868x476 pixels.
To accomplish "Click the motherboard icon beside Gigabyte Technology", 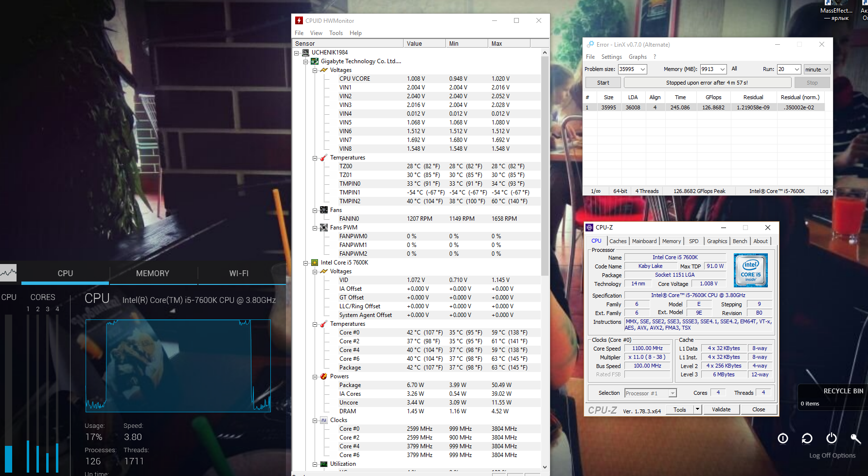I will pyautogui.click(x=315, y=61).
